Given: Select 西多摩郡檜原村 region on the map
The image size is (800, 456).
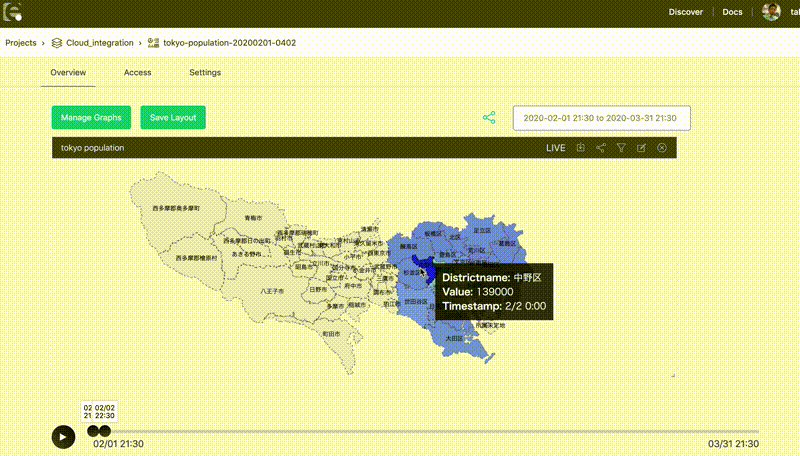Looking at the screenshot, I should click(196, 258).
